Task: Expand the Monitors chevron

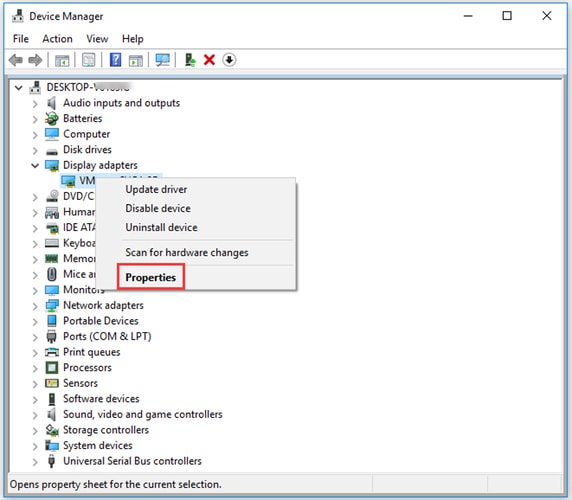Action: pyautogui.click(x=35, y=291)
